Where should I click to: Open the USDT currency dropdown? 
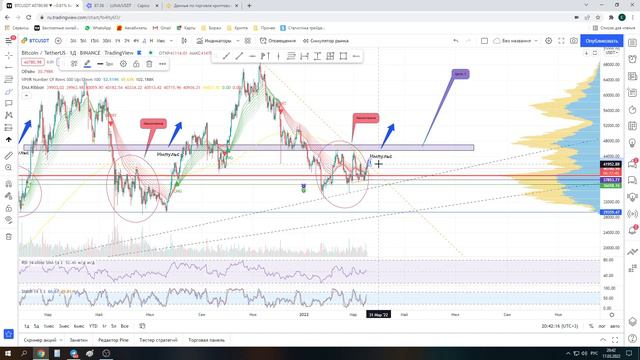[x=611, y=53]
